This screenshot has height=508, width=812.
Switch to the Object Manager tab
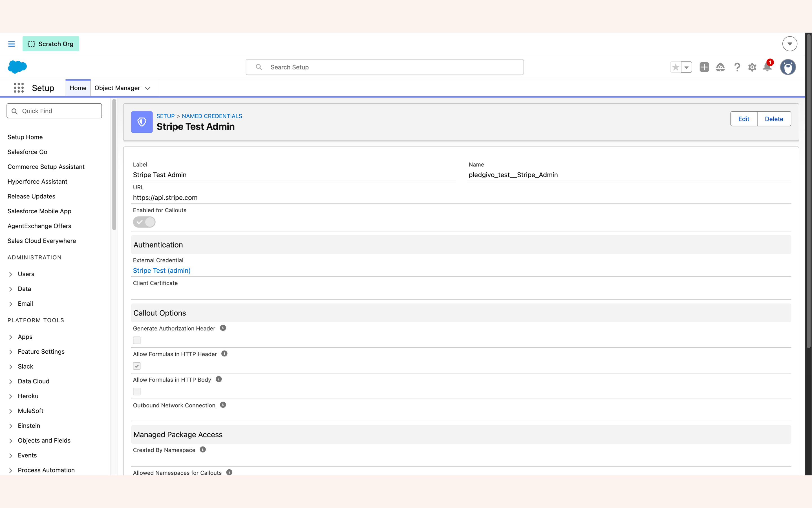click(x=117, y=88)
